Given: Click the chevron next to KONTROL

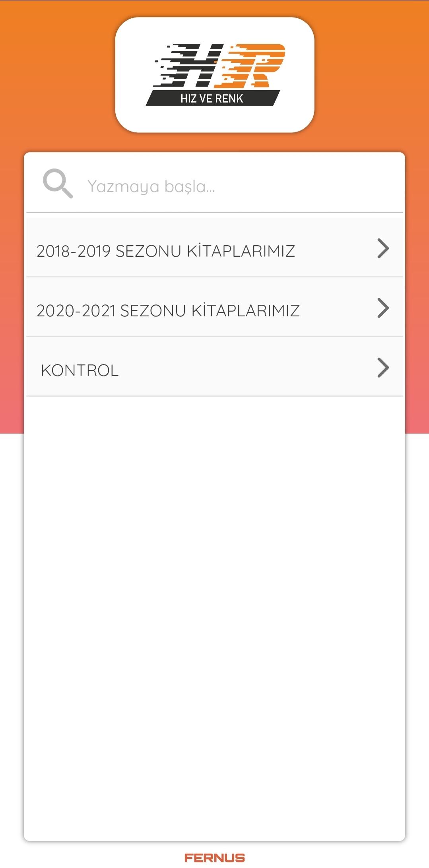Looking at the screenshot, I should point(383,368).
